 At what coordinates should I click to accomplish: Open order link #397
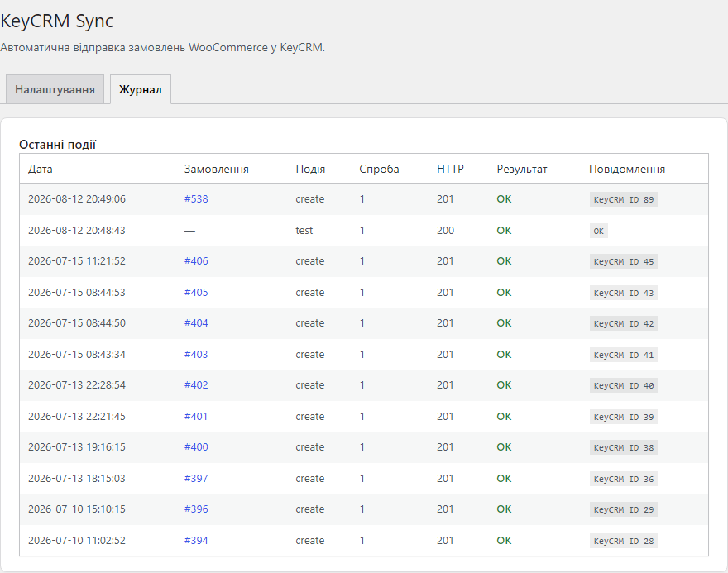point(196,479)
